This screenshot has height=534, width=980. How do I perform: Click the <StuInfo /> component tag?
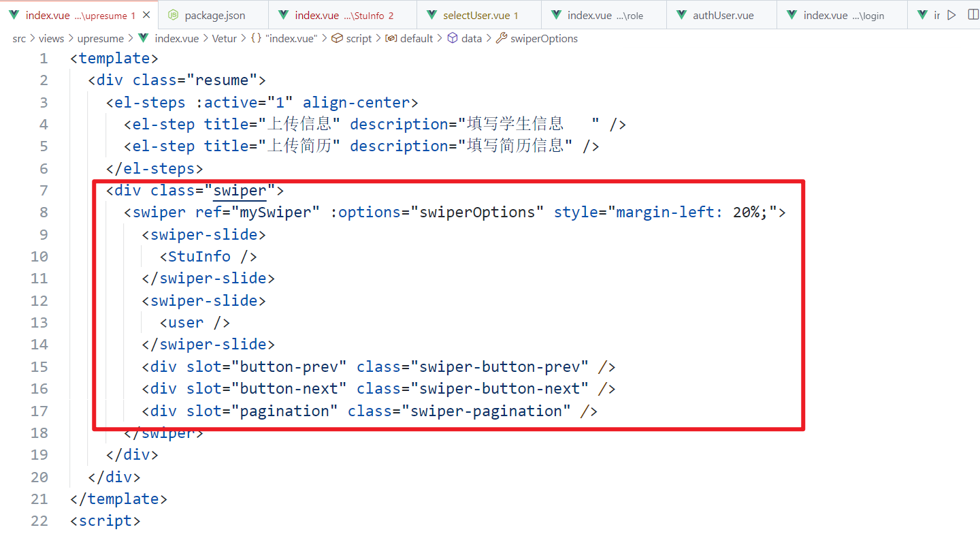pyautogui.click(x=208, y=257)
